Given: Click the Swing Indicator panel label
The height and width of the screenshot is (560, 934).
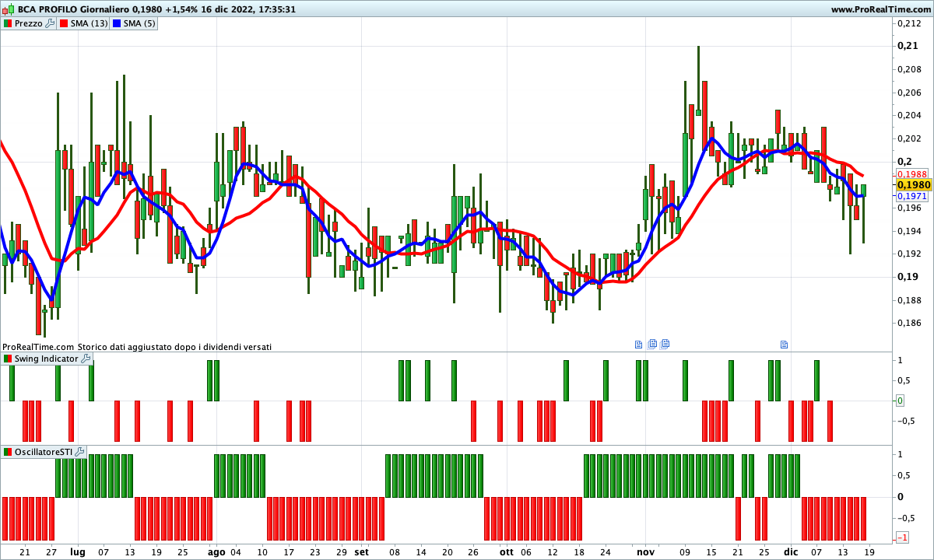Looking at the screenshot, I should click(46, 359).
